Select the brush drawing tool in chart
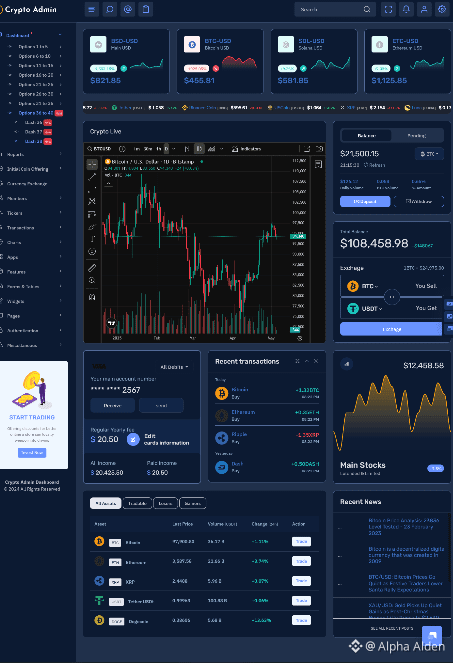Screen dimensions: 453x663 point(92,227)
